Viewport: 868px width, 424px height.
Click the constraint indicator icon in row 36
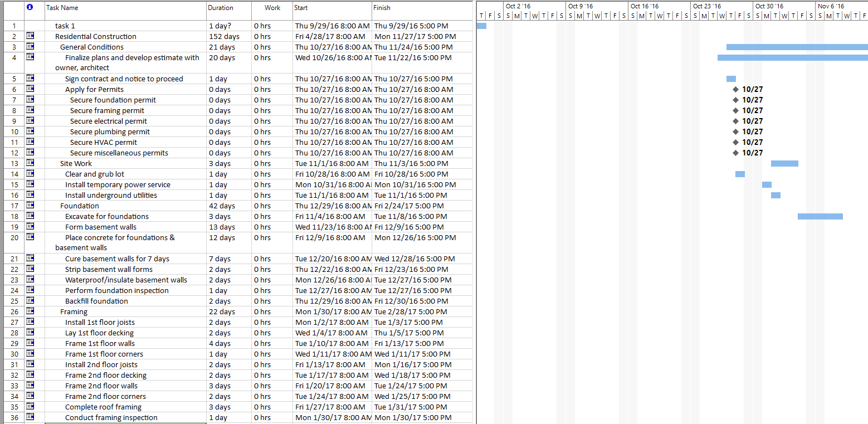point(30,417)
